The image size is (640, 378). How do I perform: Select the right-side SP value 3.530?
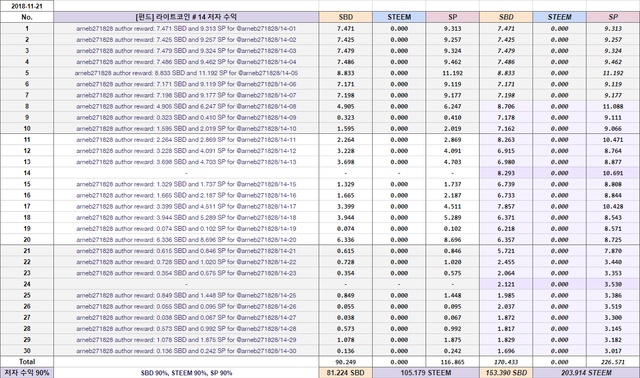click(x=613, y=284)
